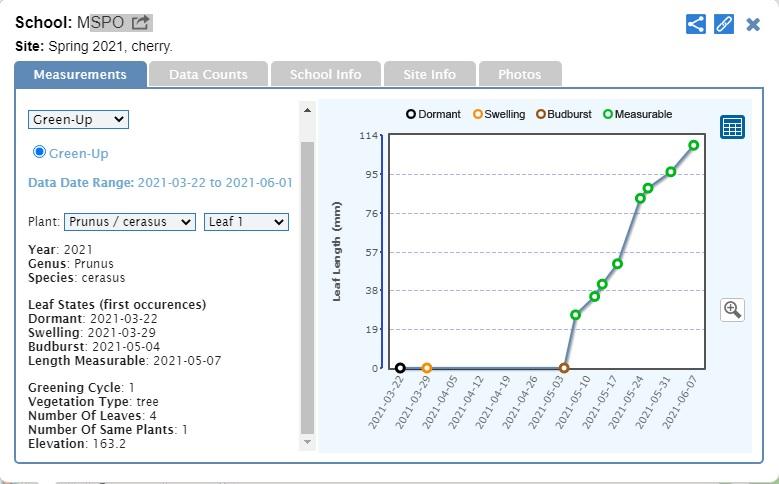Click scrollbar down arrow in measurements panel
The image size is (779, 484).
[307, 442]
